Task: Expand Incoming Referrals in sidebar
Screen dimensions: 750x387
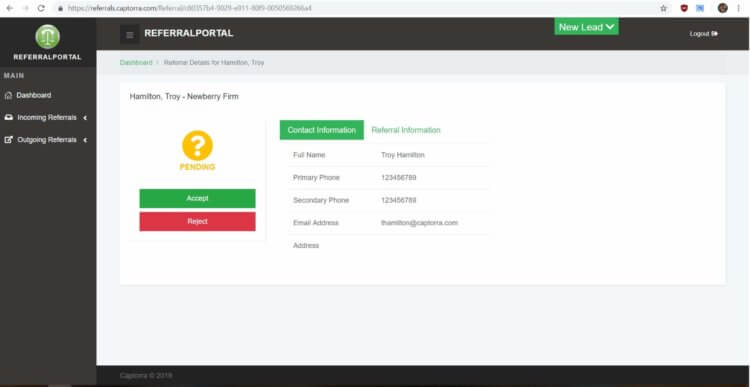Action: [46, 118]
